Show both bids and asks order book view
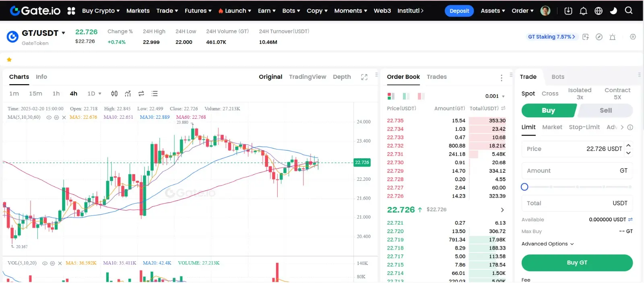 coord(391,96)
